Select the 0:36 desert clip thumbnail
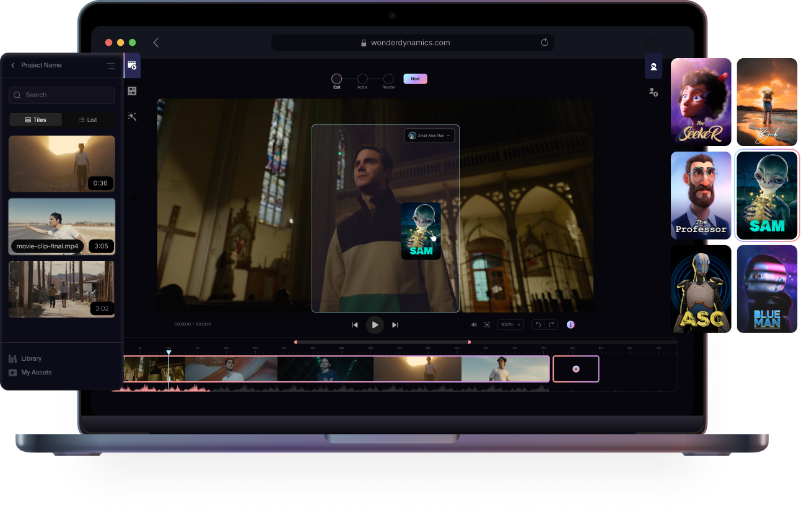This screenshot has width=804, height=523. (x=62, y=164)
